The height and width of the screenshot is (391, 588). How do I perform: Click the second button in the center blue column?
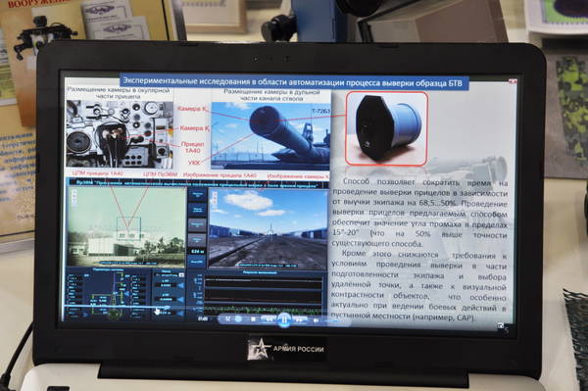coord(197,209)
